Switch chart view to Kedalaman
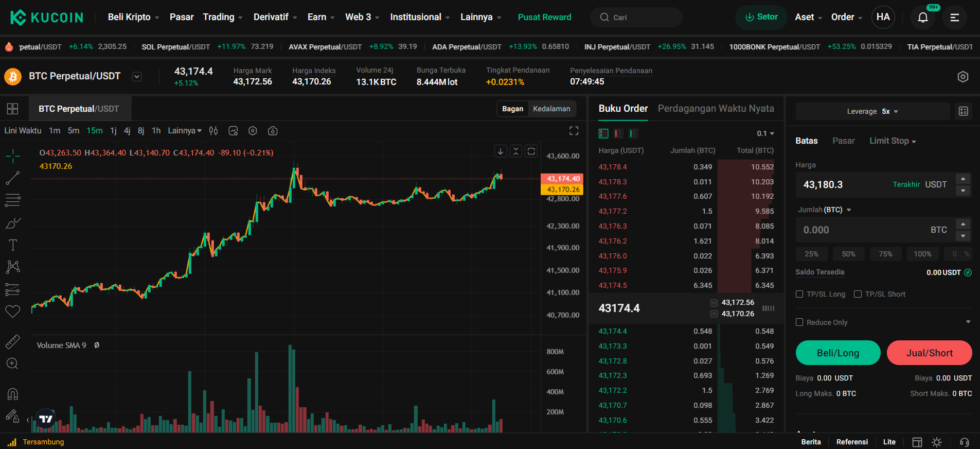The image size is (980, 449). [x=551, y=109]
